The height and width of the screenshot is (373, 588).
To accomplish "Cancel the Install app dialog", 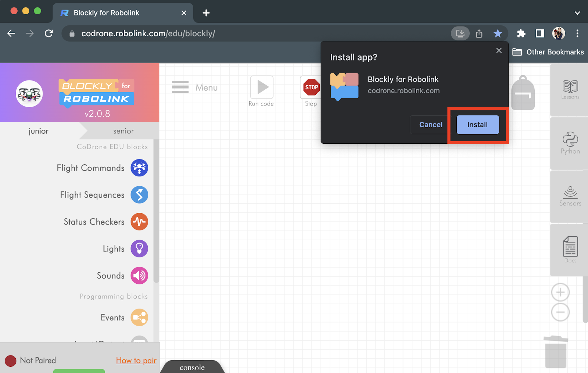I will tap(431, 125).
